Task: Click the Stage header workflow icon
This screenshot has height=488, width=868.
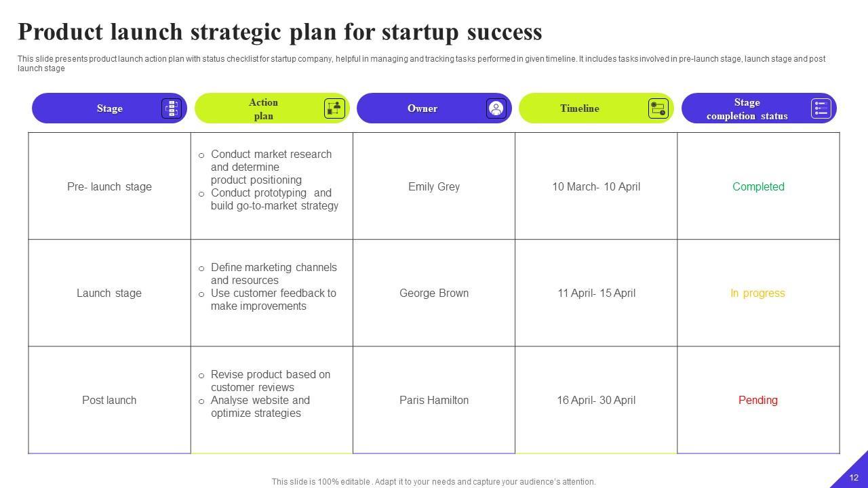Action: pyautogui.click(x=171, y=108)
